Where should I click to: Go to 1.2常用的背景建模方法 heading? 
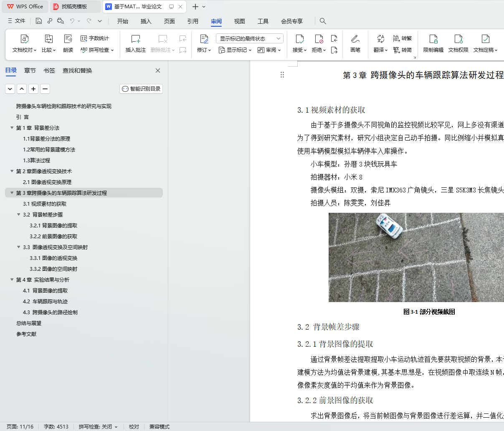(x=49, y=149)
